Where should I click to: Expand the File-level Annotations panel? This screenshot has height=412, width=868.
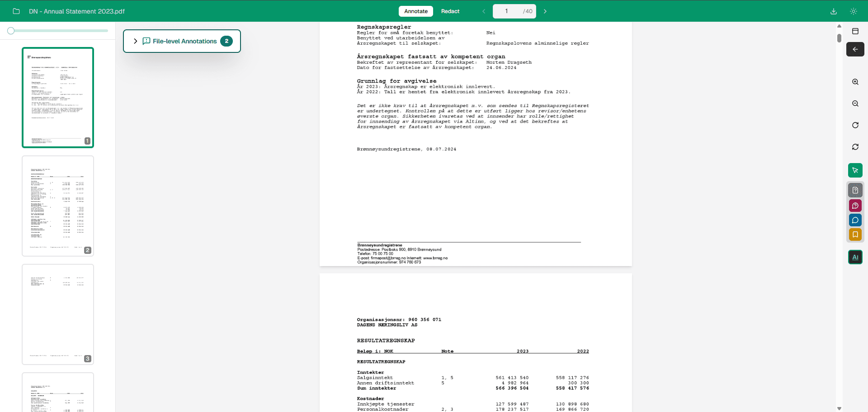pos(135,41)
